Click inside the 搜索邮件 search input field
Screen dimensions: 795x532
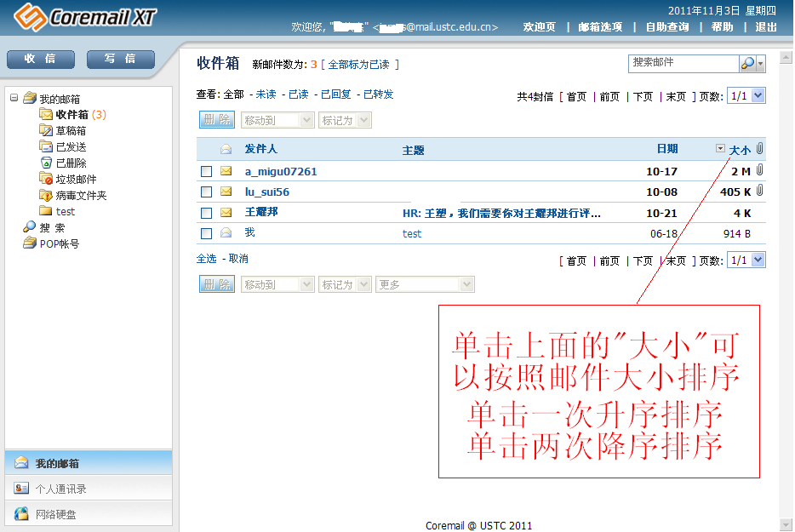click(x=683, y=63)
